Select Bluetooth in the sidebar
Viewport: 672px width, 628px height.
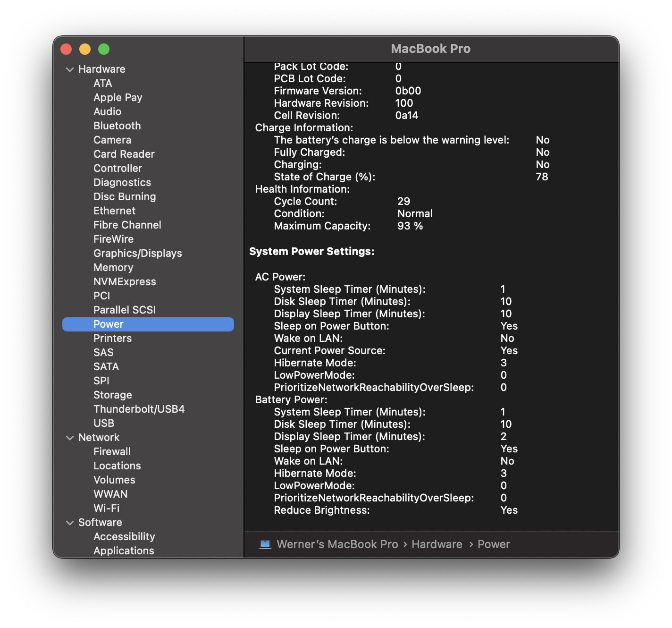tap(117, 126)
